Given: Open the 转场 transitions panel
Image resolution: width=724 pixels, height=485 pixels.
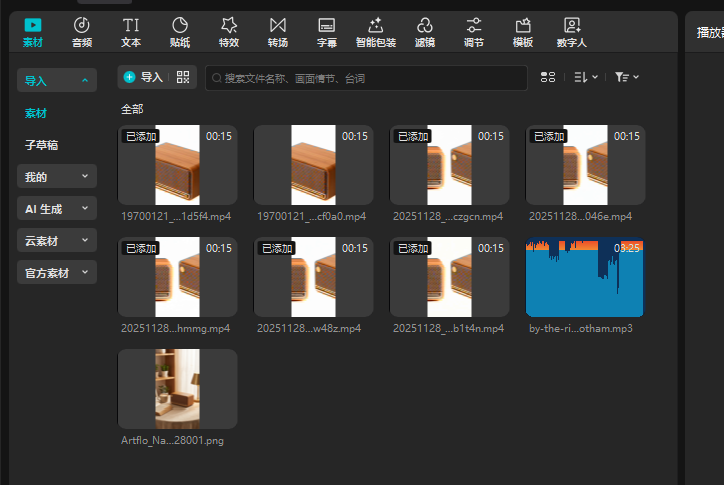Looking at the screenshot, I should click(278, 32).
